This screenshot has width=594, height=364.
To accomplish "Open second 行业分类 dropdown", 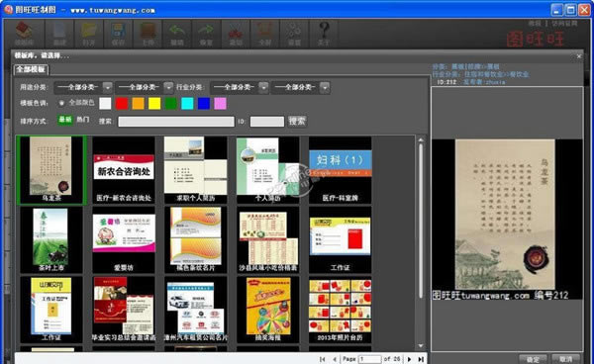I will click(300, 87).
